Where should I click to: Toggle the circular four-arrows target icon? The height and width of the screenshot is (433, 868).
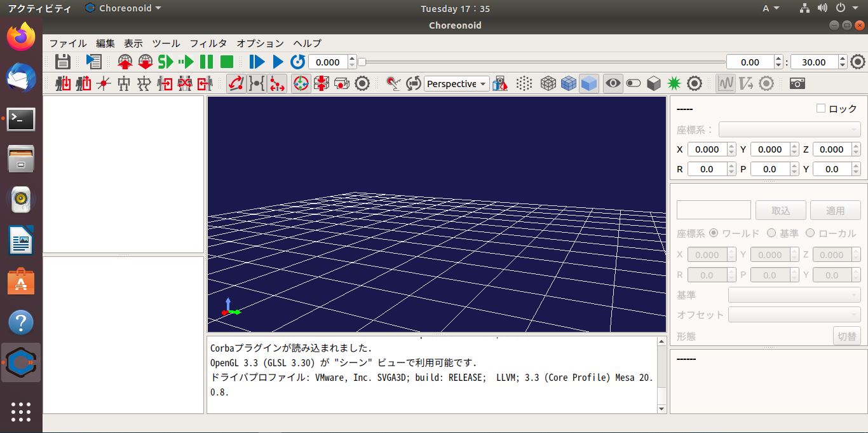pyautogui.click(x=301, y=83)
